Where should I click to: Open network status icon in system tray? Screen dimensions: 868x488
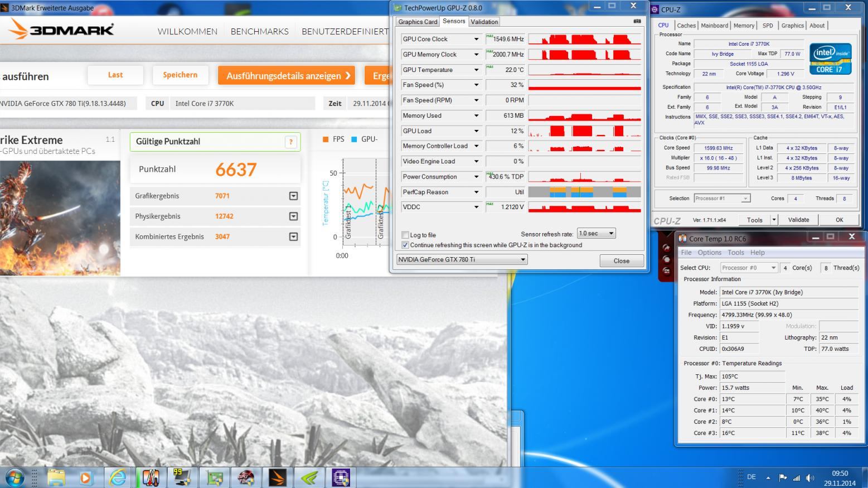tap(796, 477)
